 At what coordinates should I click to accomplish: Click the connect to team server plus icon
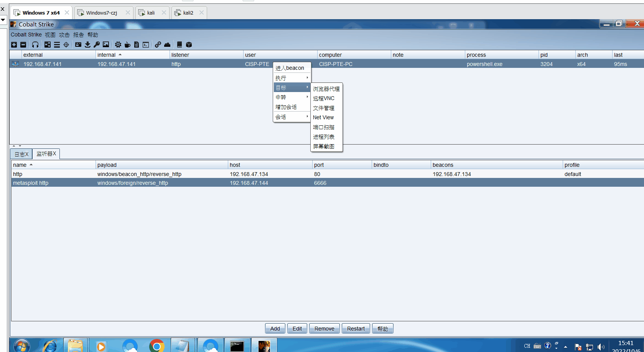14,45
